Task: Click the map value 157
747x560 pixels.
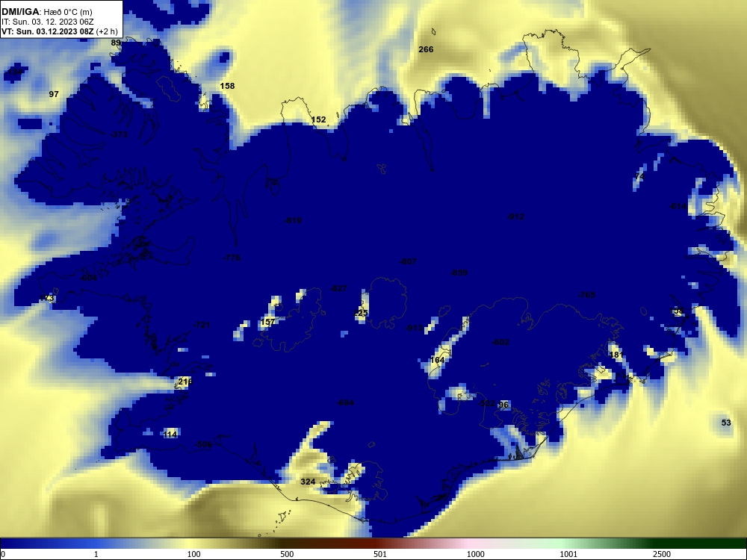Action: [x=267, y=322]
